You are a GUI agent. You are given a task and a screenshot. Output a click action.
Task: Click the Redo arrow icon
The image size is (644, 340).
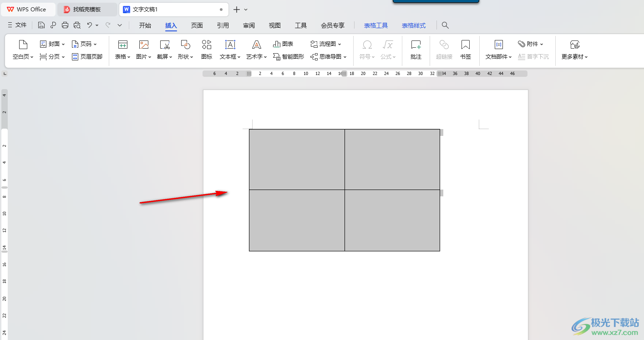coord(108,25)
